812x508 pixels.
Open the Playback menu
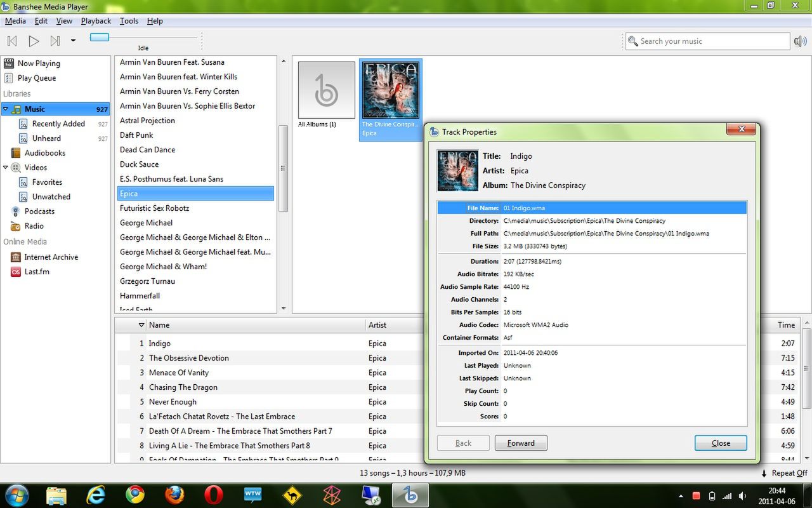click(96, 21)
